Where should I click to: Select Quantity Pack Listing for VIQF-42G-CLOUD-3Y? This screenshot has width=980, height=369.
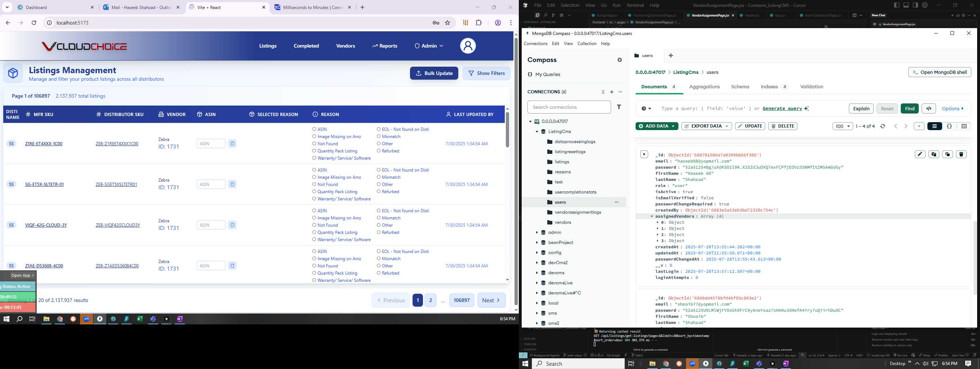point(314,232)
